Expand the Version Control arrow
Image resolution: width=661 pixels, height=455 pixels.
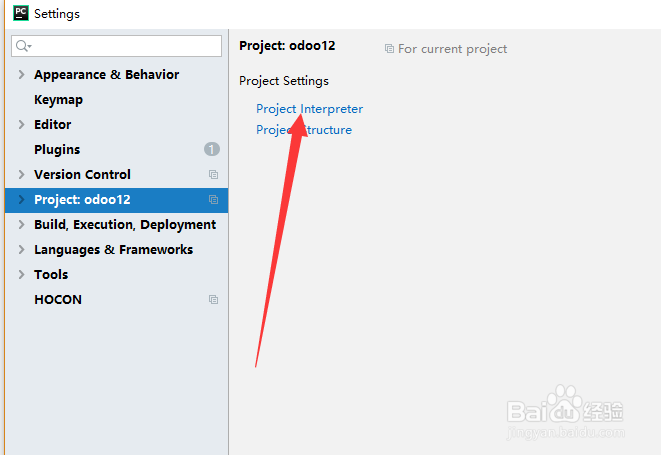(x=21, y=174)
